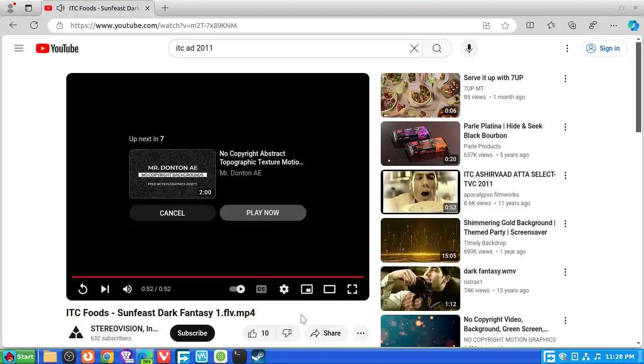644x364 pixels.
Task: Open YouTube settings three-dot menu beside Sign in
Action: 567,48
